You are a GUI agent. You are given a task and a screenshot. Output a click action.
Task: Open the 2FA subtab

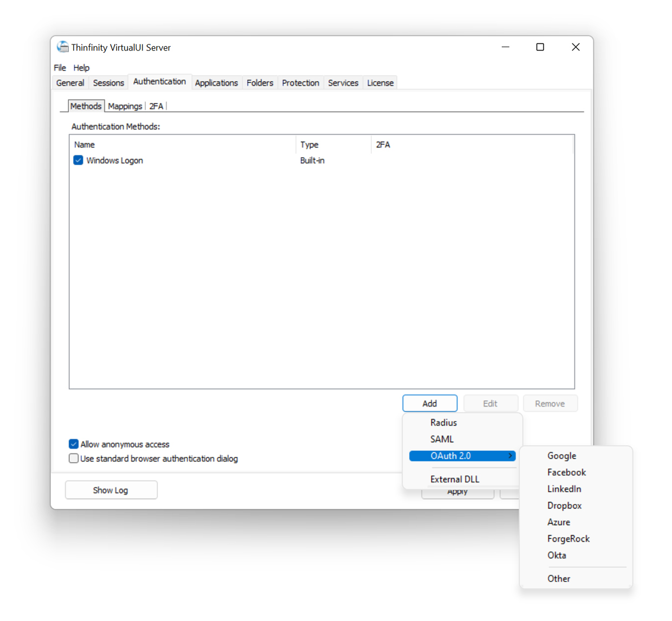click(156, 106)
